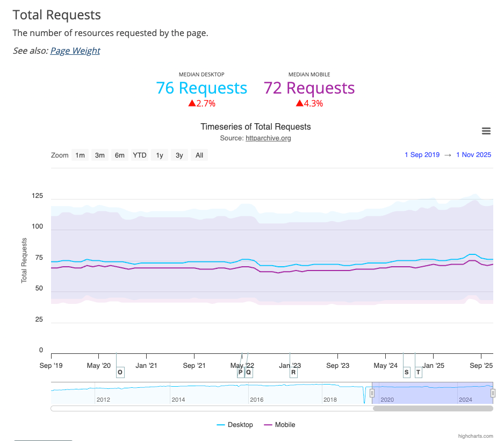The image size is (504, 441).
Task: Zoom the chart to 1y
Action: (160, 155)
